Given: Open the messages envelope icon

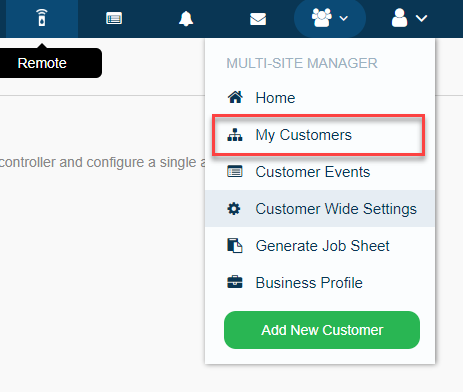Looking at the screenshot, I should (258, 19).
